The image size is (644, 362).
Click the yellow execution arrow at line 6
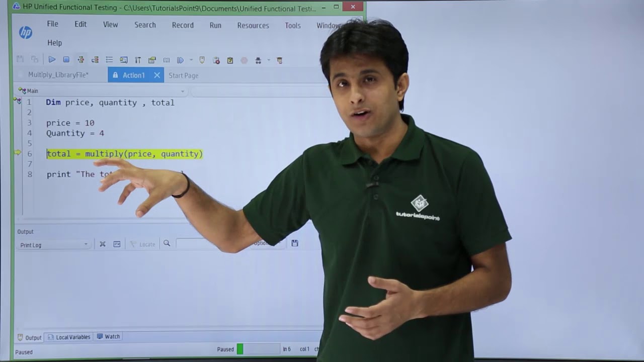(x=18, y=153)
